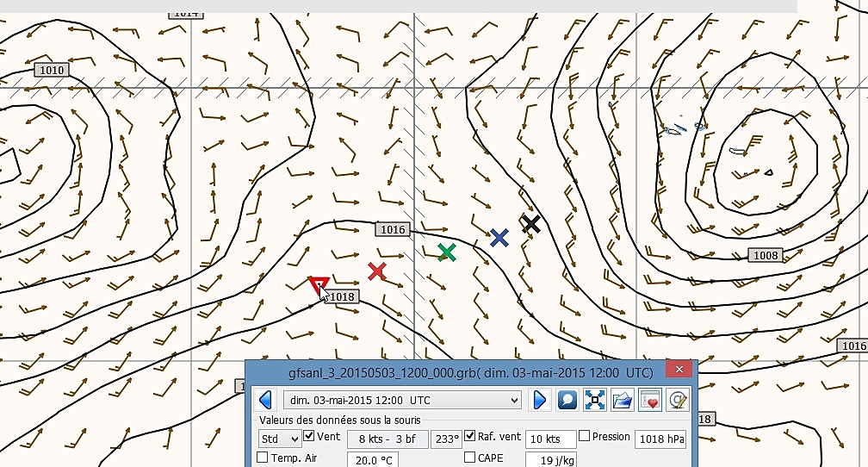Open the heart calendar icon button
This screenshot has width=868, height=467.
(x=650, y=400)
